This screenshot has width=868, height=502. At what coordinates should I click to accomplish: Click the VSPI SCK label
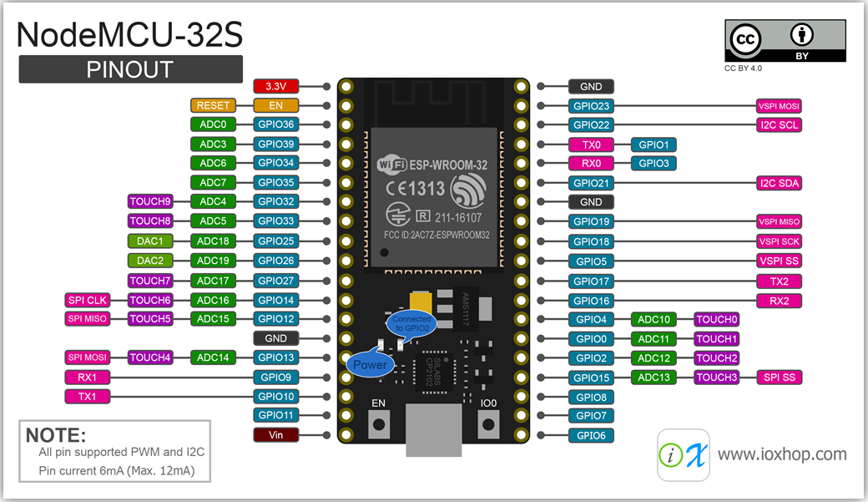[779, 241]
